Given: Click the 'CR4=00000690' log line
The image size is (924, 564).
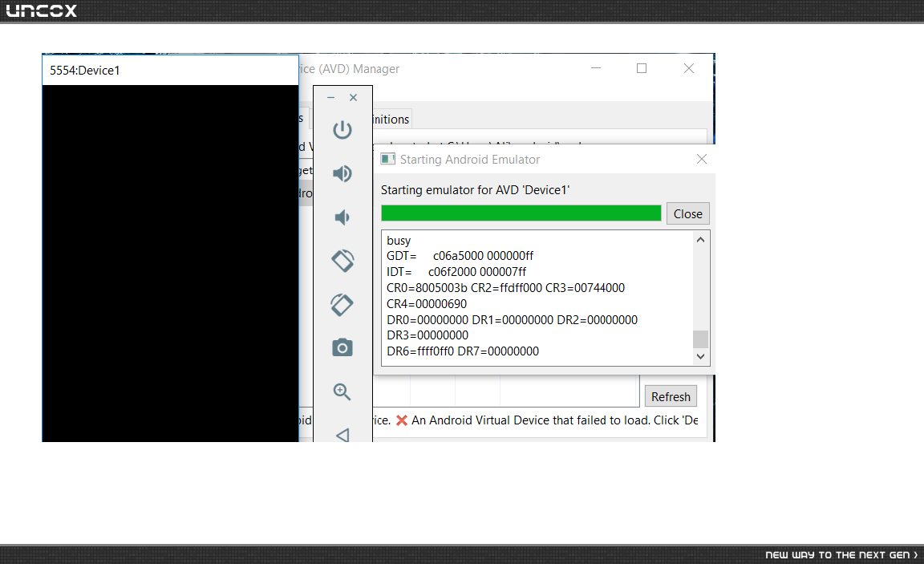Looking at the screenshot, I should (x=427, y=304).
